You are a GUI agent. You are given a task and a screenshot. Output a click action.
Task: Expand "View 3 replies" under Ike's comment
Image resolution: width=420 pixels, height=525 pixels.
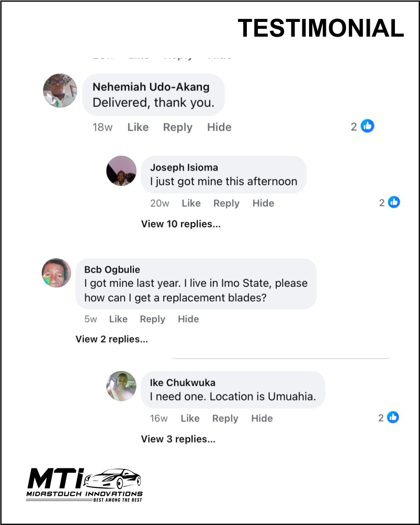pyautogui.click(x=178, y=439)
